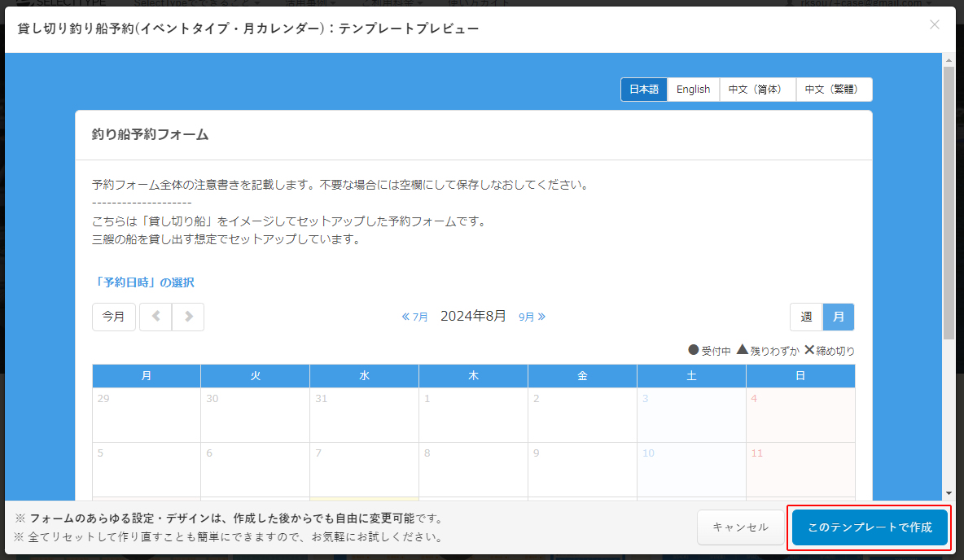Click scrollbar up arrow in preview
The image size is (964, 560).
[x=949, y=60]
